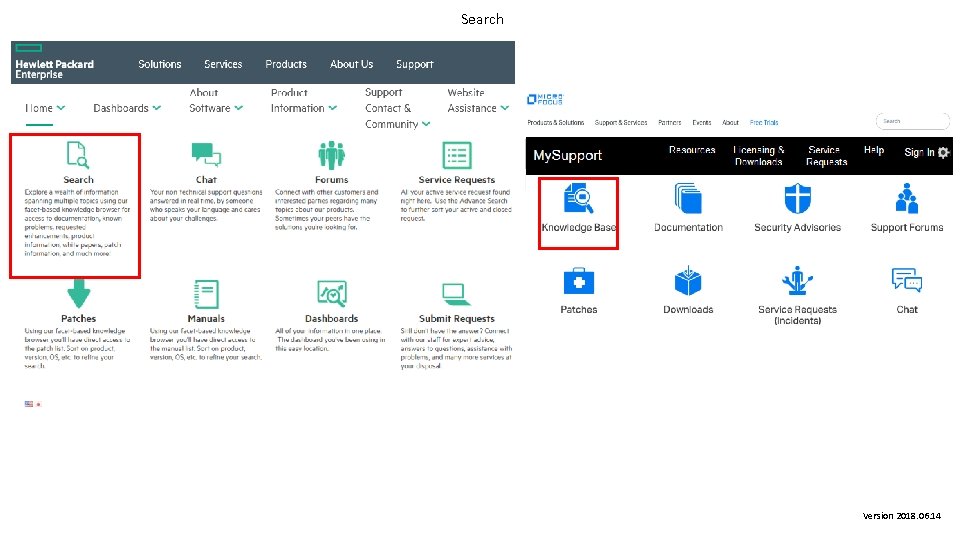Click the HPE Chat speech bubbles icon
Viewport: 960px width, 540px height.
(206, 154)
